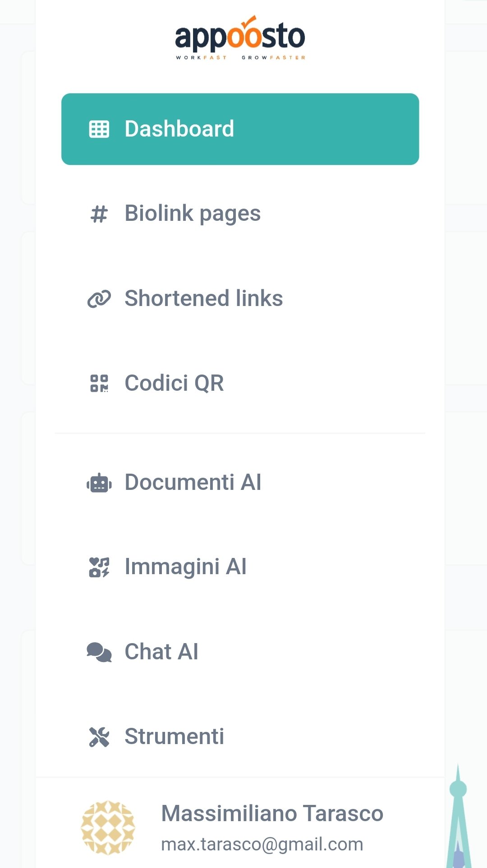Select the Dashboard grid icon
487x868 pixels.
(98, 129)
